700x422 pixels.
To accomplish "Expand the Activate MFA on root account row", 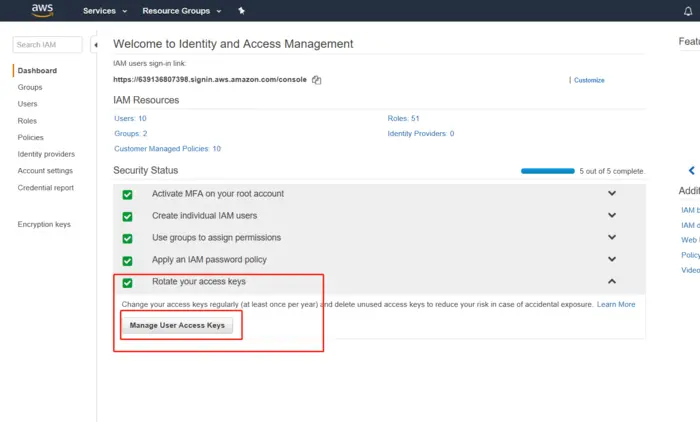I will click(612, 193).
